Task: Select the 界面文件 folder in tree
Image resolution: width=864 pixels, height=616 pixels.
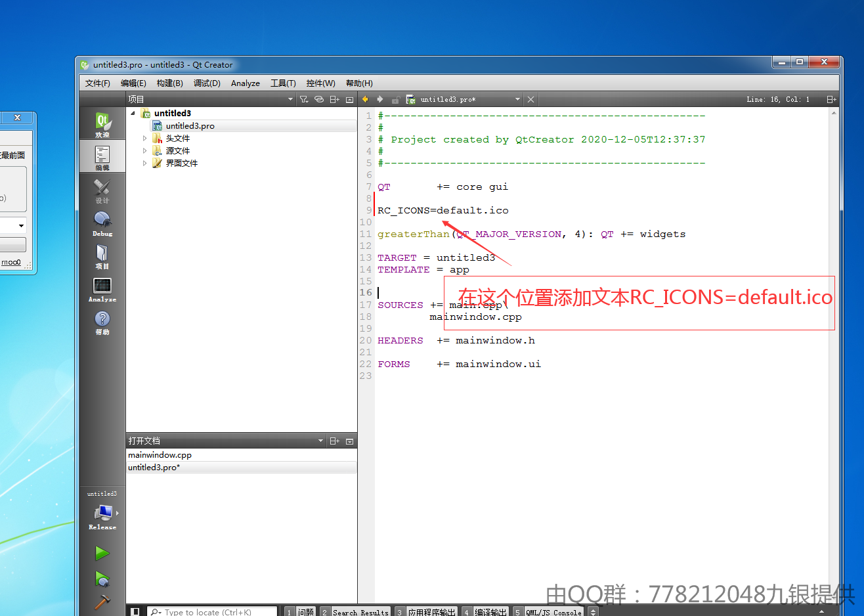Action: (x=181, y=163)
